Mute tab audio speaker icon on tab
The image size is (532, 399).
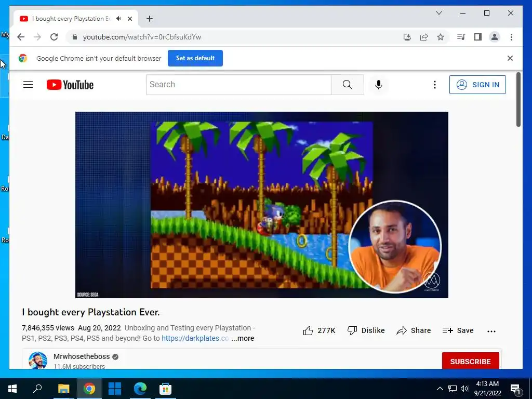118,19
